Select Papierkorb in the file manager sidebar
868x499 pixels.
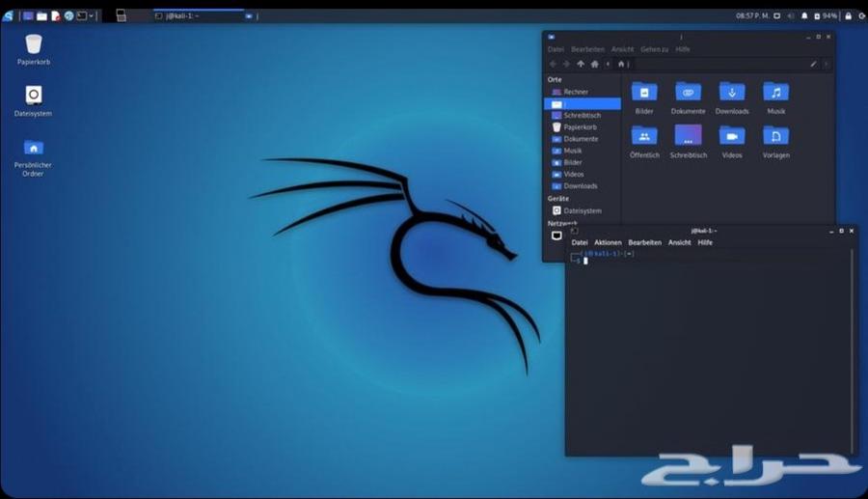pyautogui.click(x=583, y=126)
